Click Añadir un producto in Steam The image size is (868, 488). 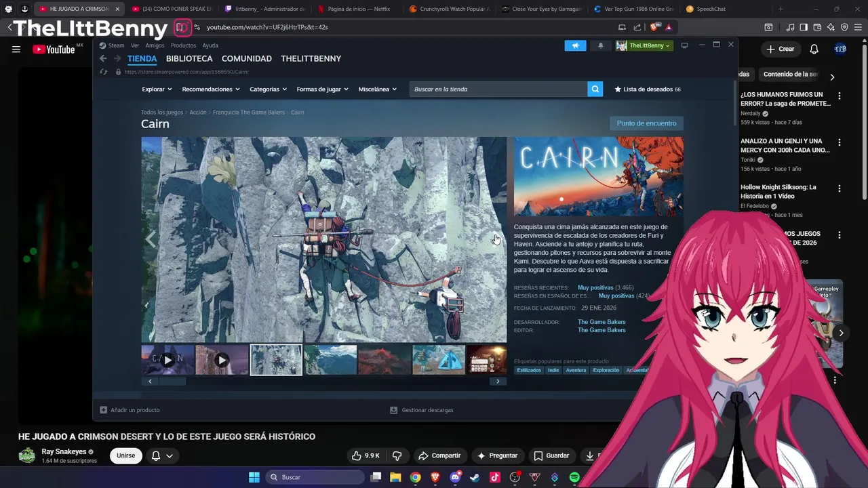[x=130, y=410]
